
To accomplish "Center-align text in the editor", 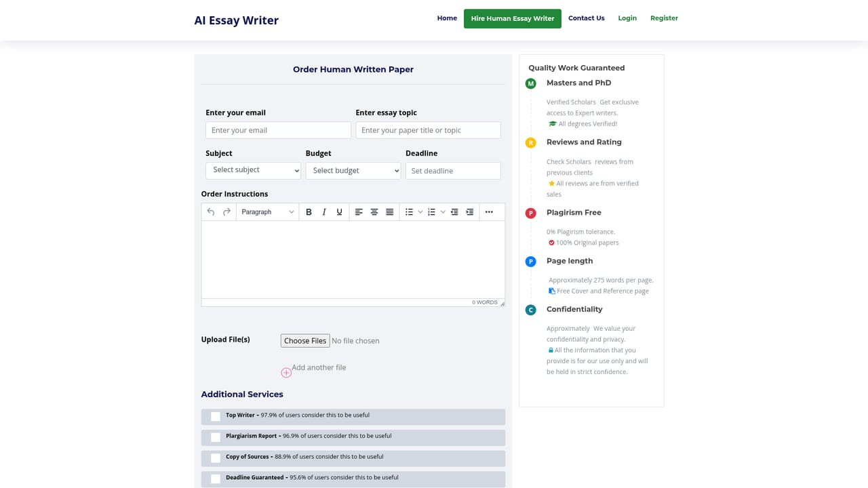I will click(x=374, y=212).
